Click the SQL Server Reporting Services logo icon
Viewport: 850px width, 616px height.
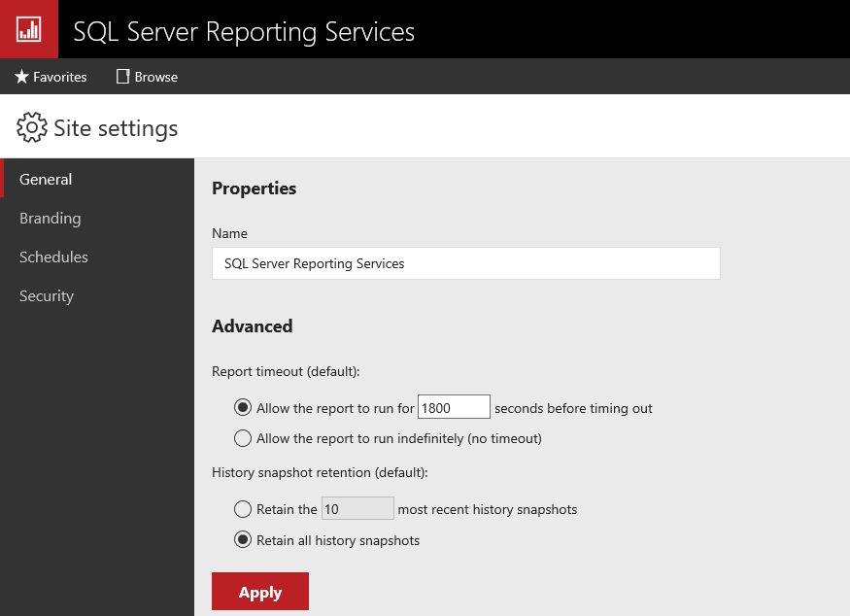(x=28, y=28)
